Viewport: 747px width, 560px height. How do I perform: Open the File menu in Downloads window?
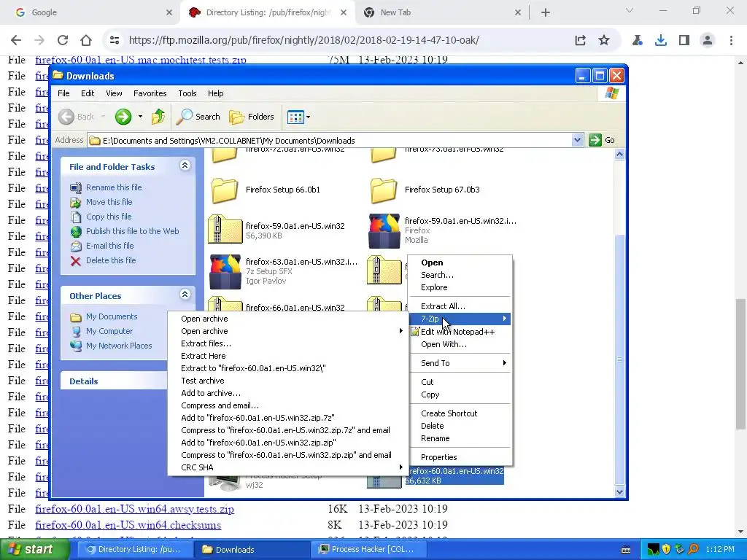pyautogui.click(x=63, y=93)
